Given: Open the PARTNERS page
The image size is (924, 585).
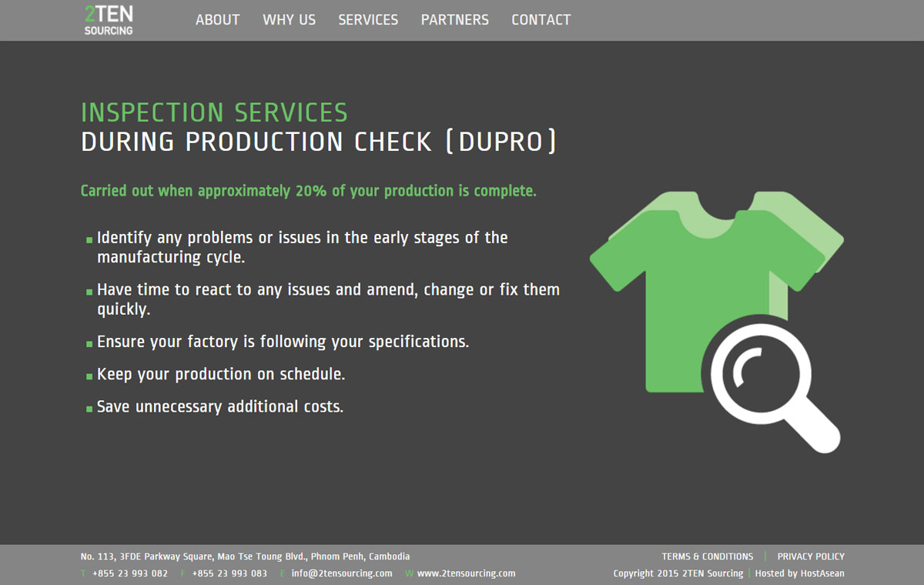Looking at the screenshot, I should click(454, 20).
